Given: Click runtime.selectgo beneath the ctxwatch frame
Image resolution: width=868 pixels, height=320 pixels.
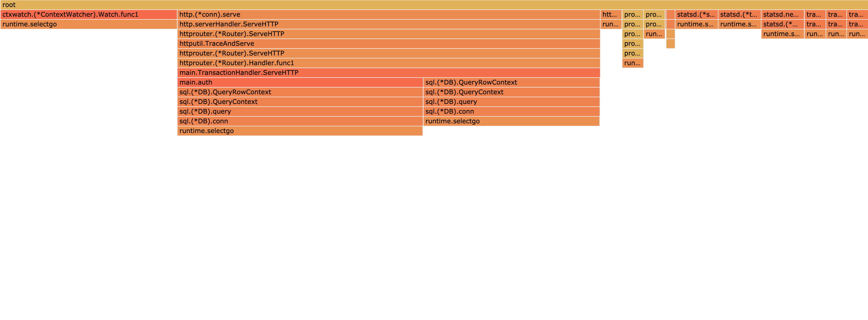Looking at the screenshot, I should [88, 24].
